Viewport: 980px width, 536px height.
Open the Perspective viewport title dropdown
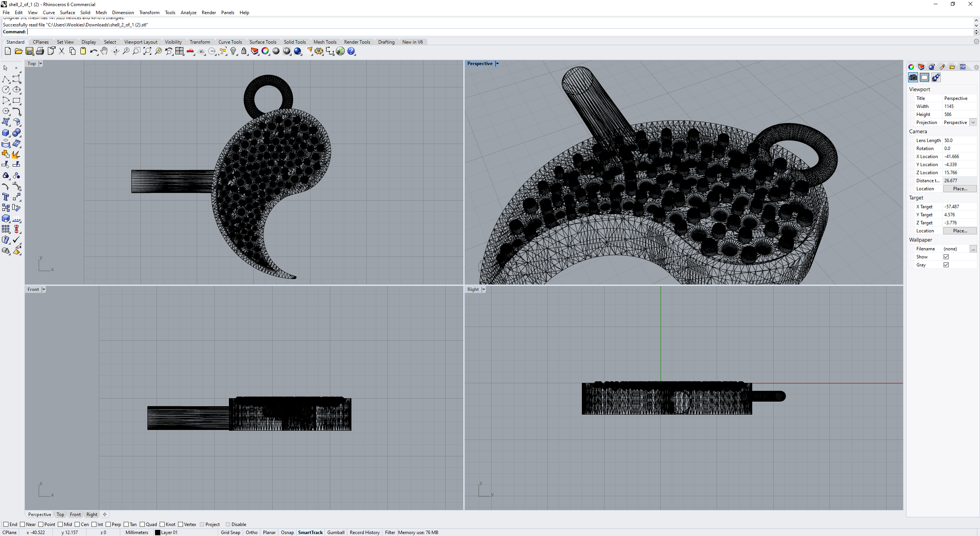pos(497,64)
